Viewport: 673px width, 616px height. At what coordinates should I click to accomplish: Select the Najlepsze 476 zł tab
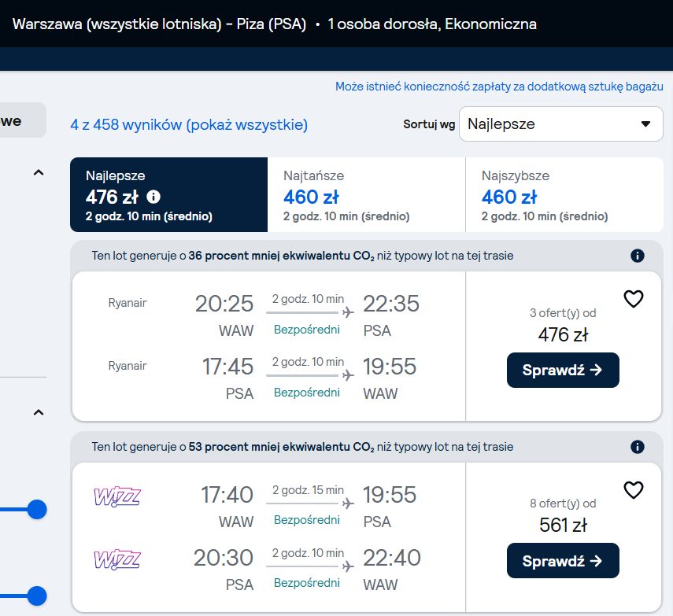pos(168,195)
